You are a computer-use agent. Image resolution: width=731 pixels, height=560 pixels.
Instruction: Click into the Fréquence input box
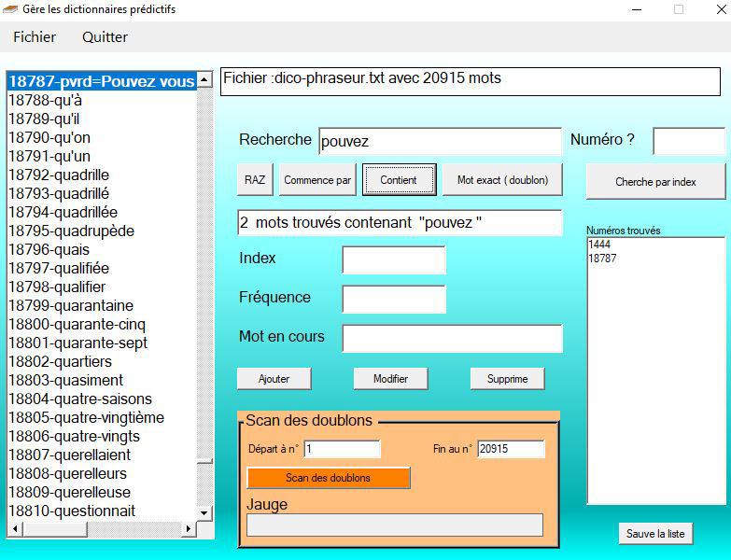tap(393, 299)
